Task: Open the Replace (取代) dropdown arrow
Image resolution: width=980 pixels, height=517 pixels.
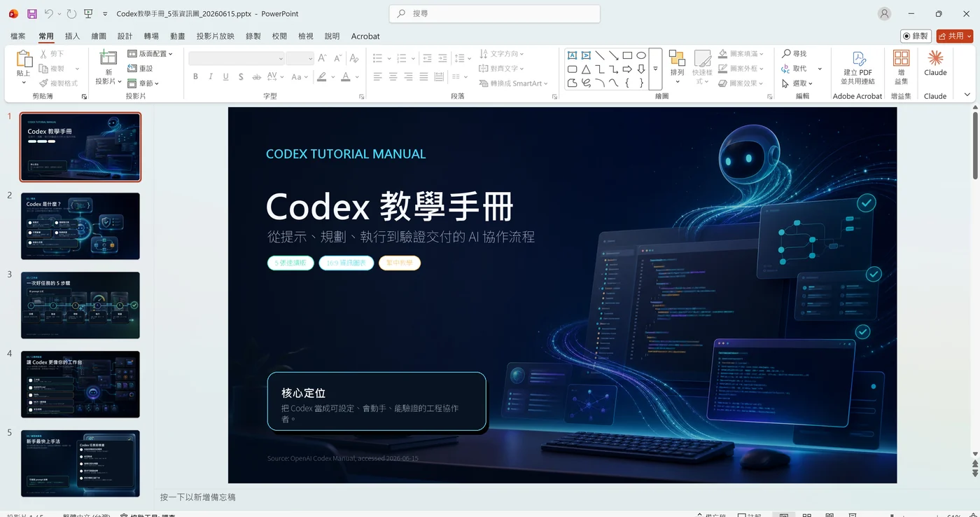Action: 820,69
